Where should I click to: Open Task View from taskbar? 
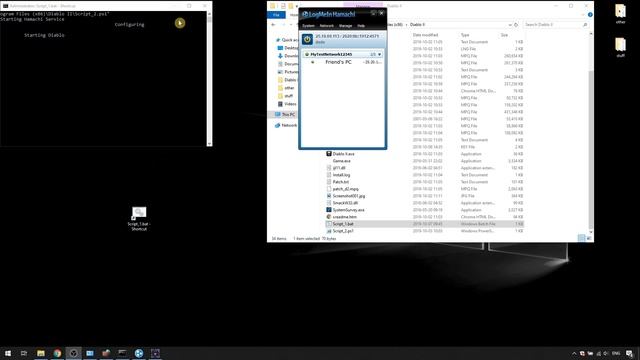(x=24, y=353)
